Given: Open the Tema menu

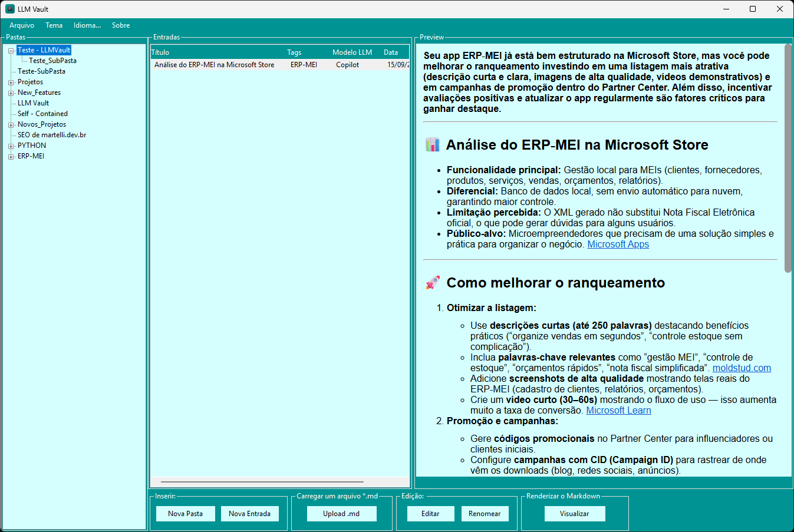Looking at the screenshot, I should [54, 25].
